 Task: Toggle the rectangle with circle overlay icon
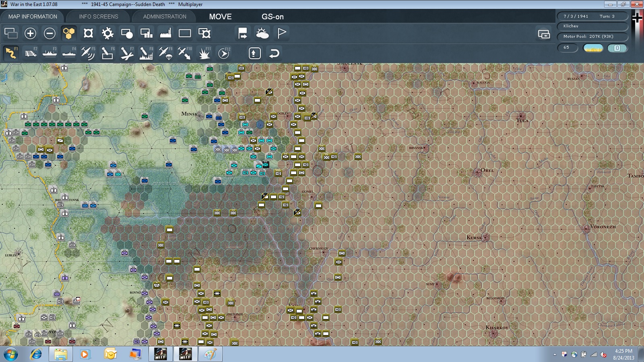(x=127, y=33)
